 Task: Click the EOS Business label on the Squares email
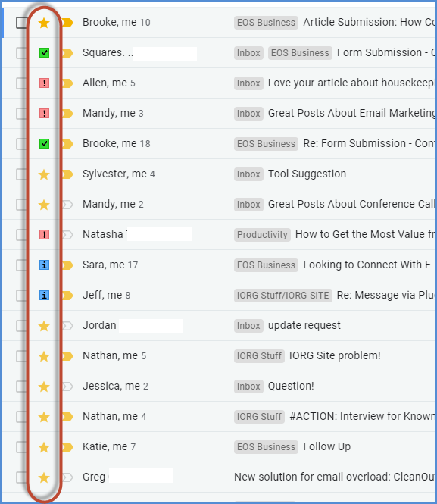pos(300,53)
